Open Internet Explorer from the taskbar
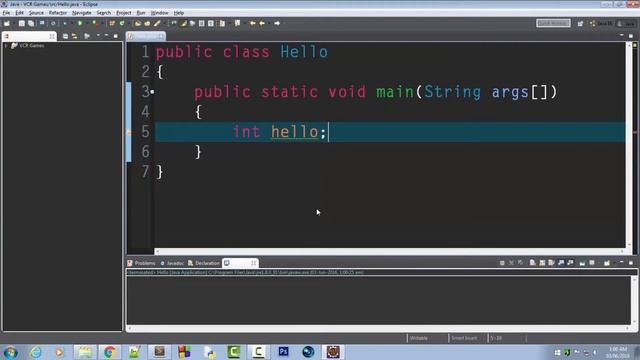The width and height of the screenshot is (640, 360). pos(36,352)
